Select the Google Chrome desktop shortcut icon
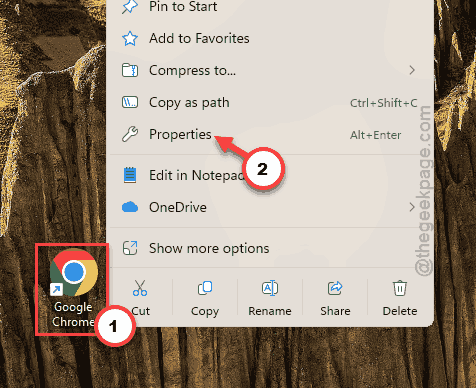The width and height of the screenshot is (476, 388). 74,272
